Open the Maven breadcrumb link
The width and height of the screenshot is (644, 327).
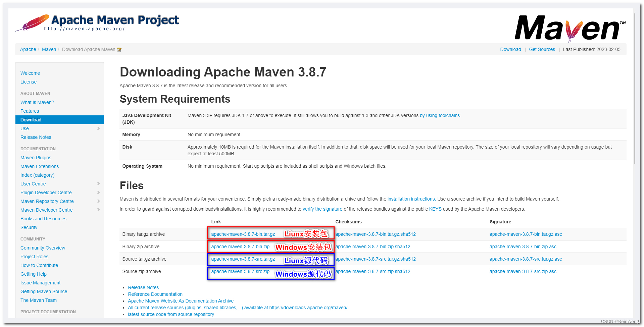[x=49, y=49]
